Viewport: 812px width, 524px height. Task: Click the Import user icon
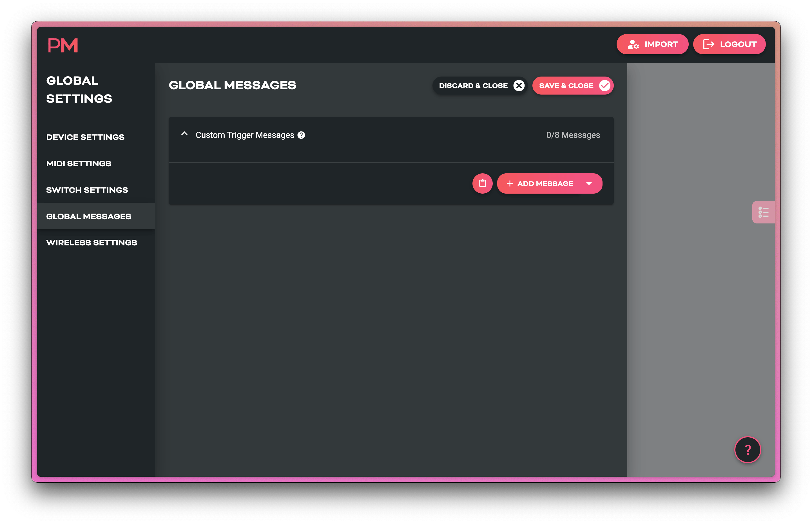tap(634, 44)
